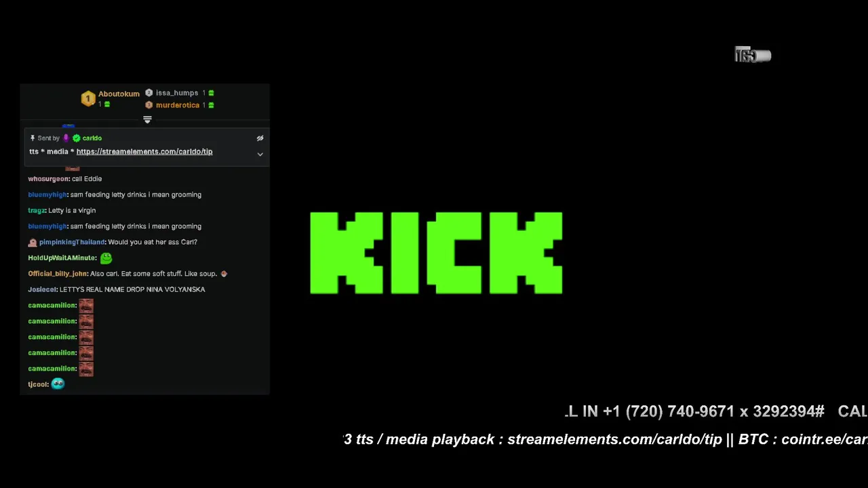Click the emoji ending the soup message
Screen dimensions: 868x488
tap(224, 274)
